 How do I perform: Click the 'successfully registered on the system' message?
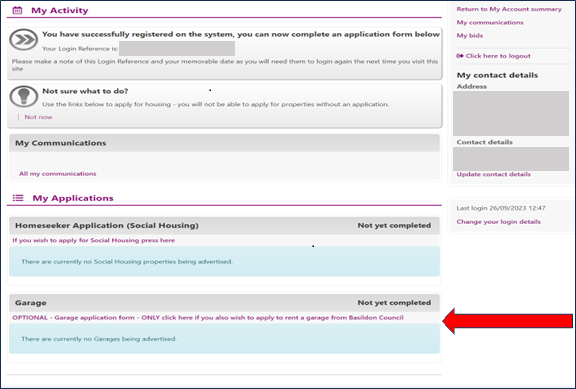click(x=241, y=34)
